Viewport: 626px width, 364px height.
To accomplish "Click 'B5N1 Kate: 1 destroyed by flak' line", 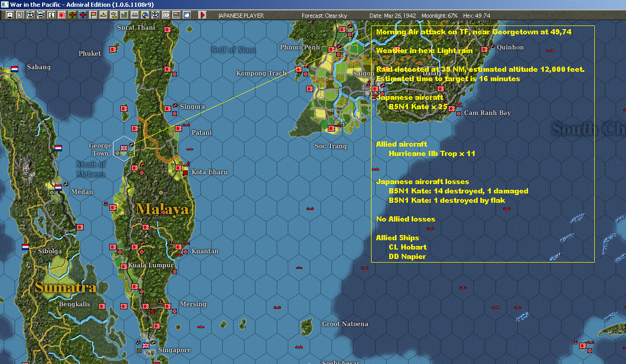I will pyautogui.click(x=447, y=200).
